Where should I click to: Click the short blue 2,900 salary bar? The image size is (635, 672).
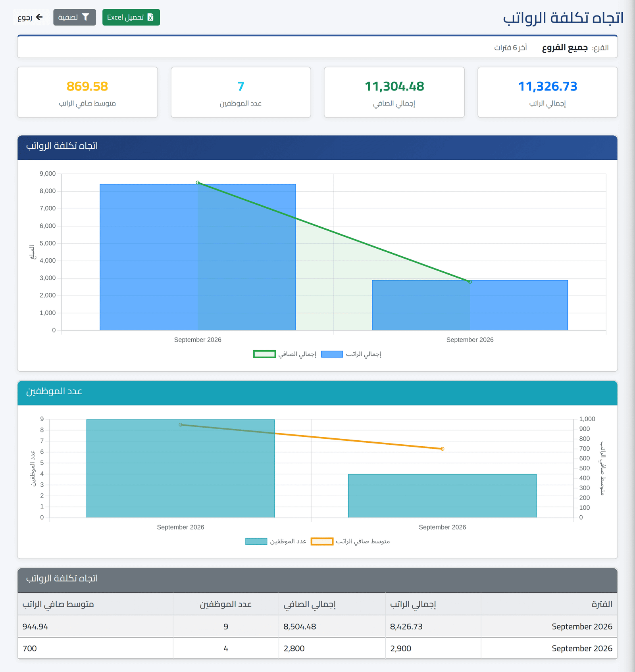pos(470,305)
